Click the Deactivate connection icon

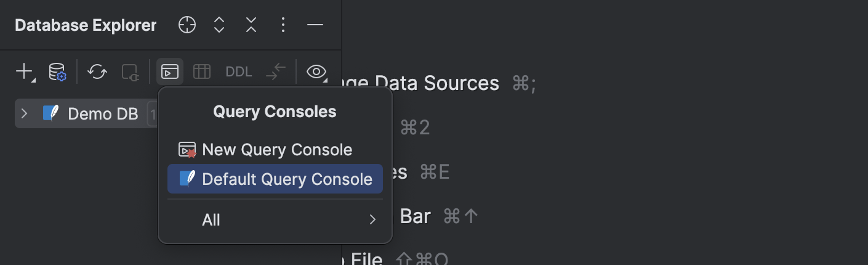[130, 72]
